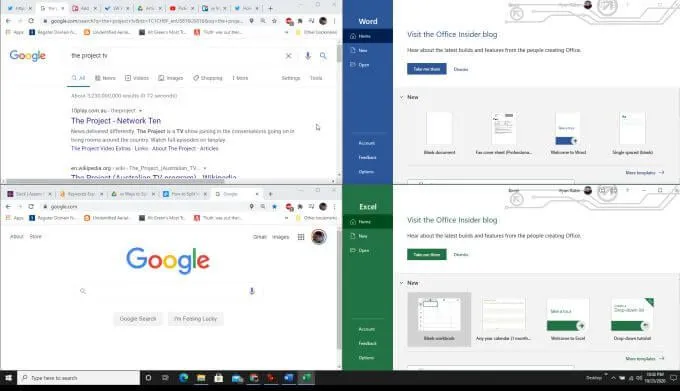This screenshot has height=391, width=680.
Task: Click the blue magnifier search icon in results page
Action: coord(323,55)
